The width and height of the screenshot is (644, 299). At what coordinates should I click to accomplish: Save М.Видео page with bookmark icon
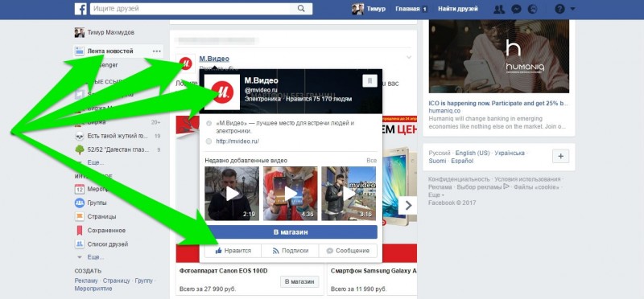tap(369, 81)
